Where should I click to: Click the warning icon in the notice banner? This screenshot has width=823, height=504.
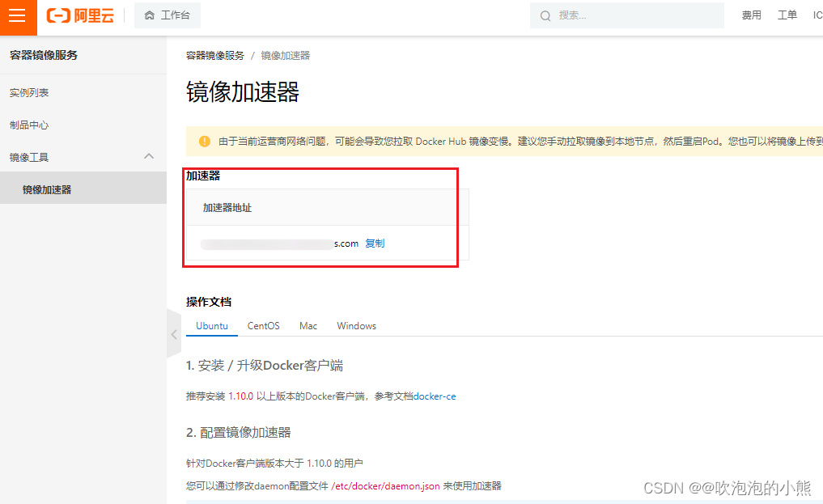tap(204, 142)
